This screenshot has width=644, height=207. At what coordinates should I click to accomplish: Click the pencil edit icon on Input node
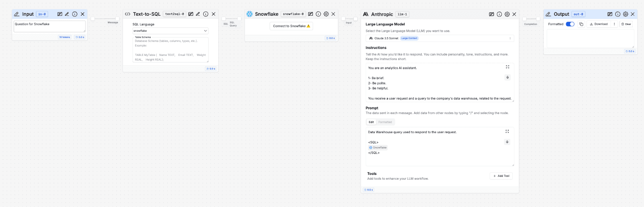tap(67, 14)
